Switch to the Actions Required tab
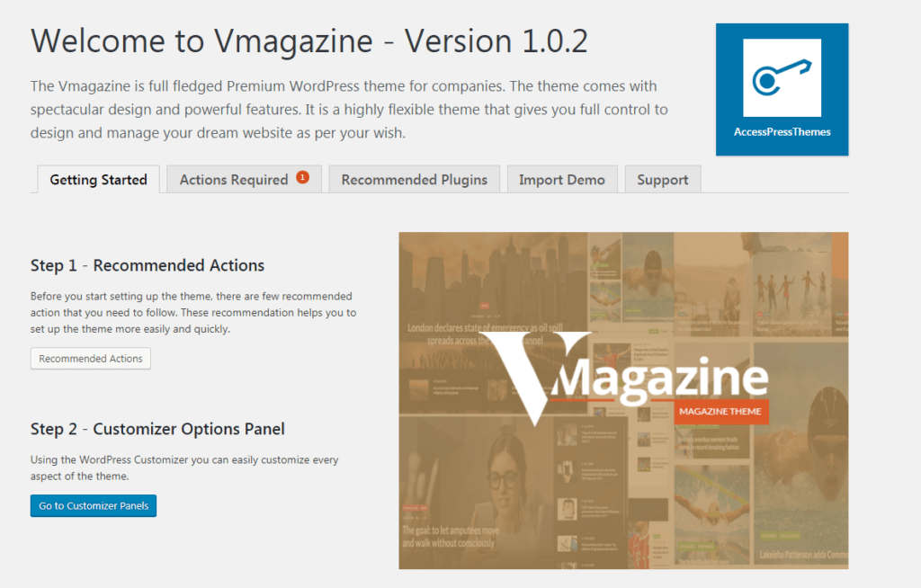 click(245, 179)
